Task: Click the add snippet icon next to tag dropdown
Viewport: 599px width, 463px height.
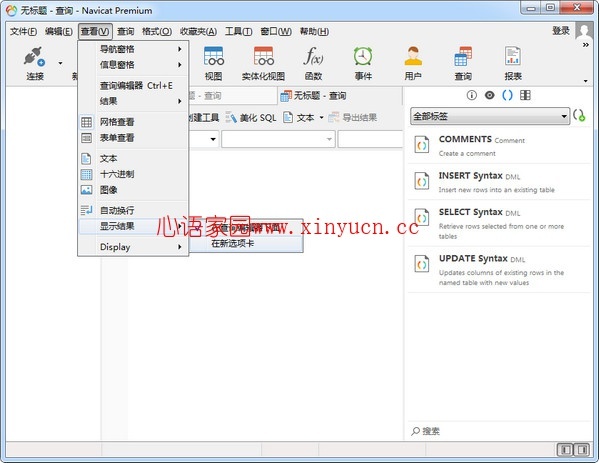Action: 579,115
